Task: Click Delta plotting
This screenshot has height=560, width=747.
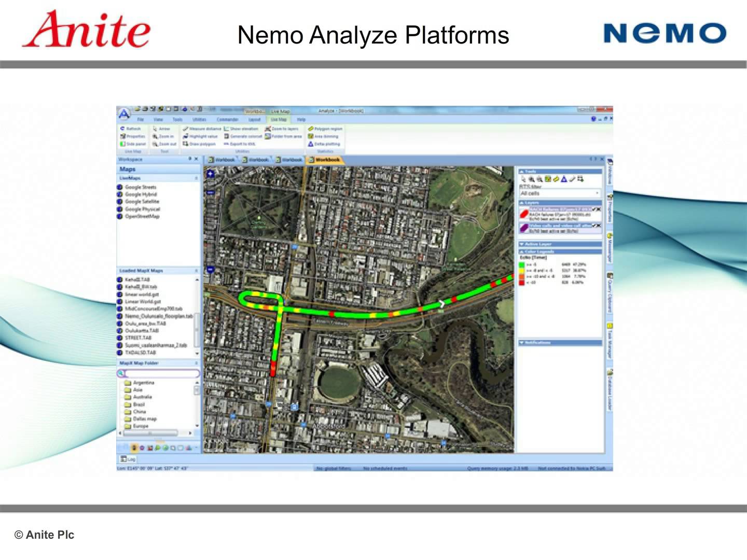Action: click(324, 144)
